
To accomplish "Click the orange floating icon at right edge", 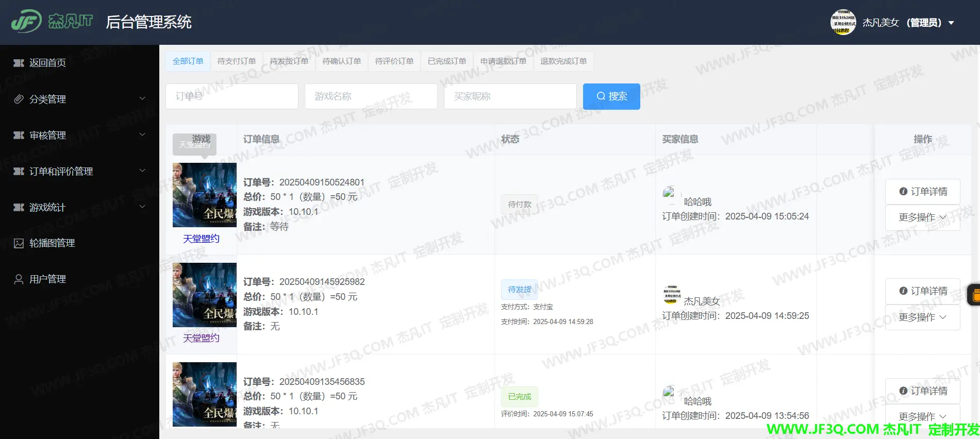I will pyautogui.click(x=974, y=295).
